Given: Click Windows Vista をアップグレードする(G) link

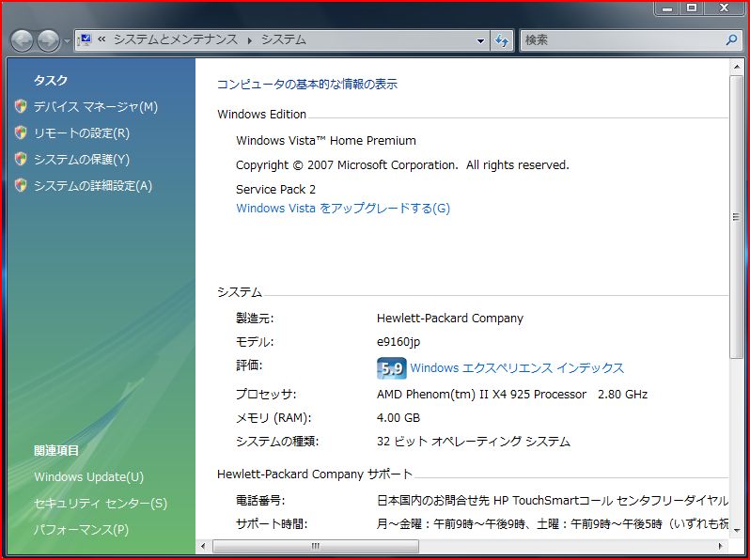Looking at the screenshot, I should [343, 209].
